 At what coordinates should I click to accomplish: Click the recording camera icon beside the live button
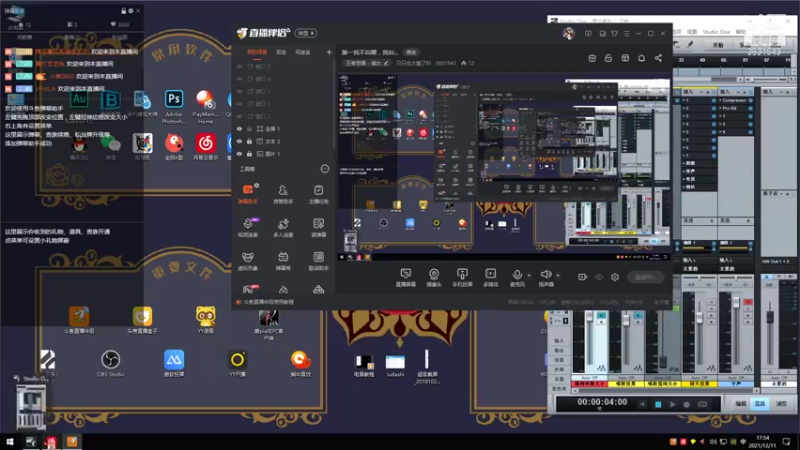pos(582,277)
